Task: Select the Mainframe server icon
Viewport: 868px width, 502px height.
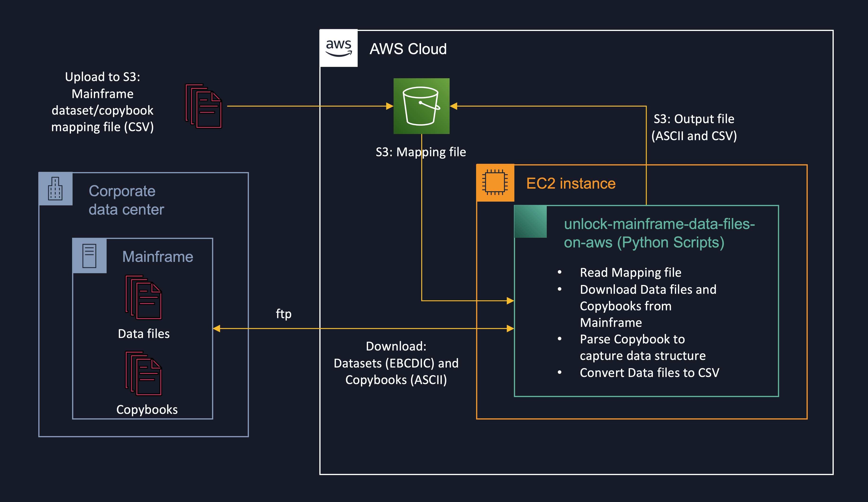Action: (x=89, y=256)
